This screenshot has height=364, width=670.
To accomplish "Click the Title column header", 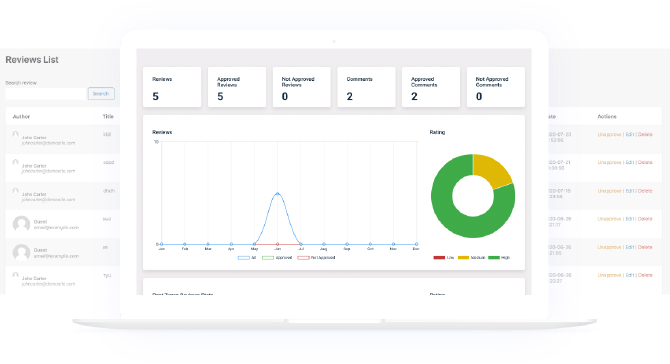I will [x=108, y=116].
